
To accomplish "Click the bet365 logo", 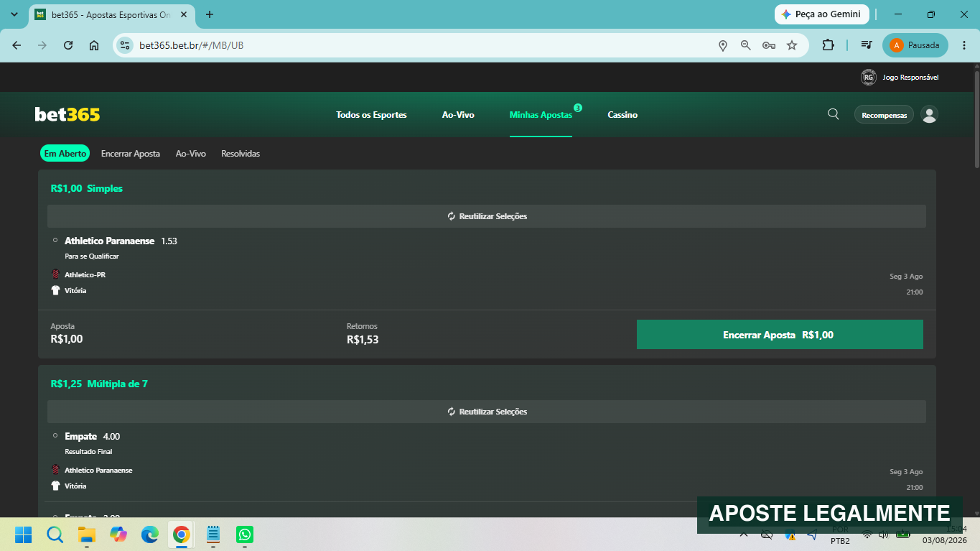I will pyautogui.click(x=67, y=115).
